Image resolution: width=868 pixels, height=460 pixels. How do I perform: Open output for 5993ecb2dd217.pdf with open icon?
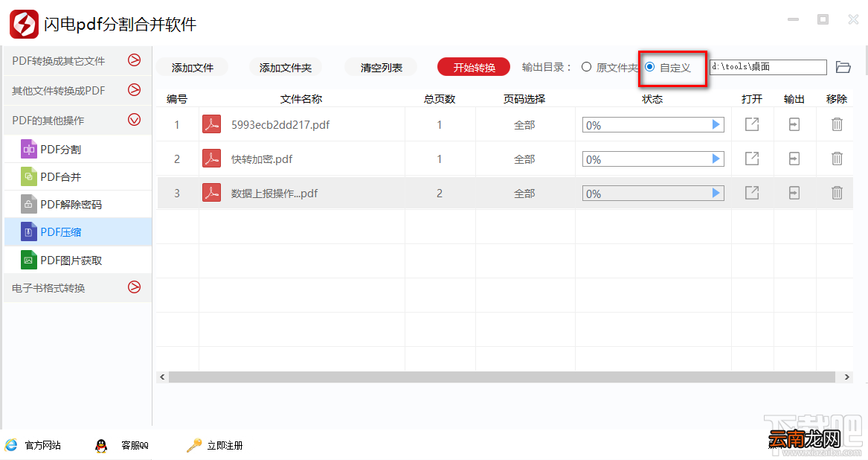click(752, 124)
